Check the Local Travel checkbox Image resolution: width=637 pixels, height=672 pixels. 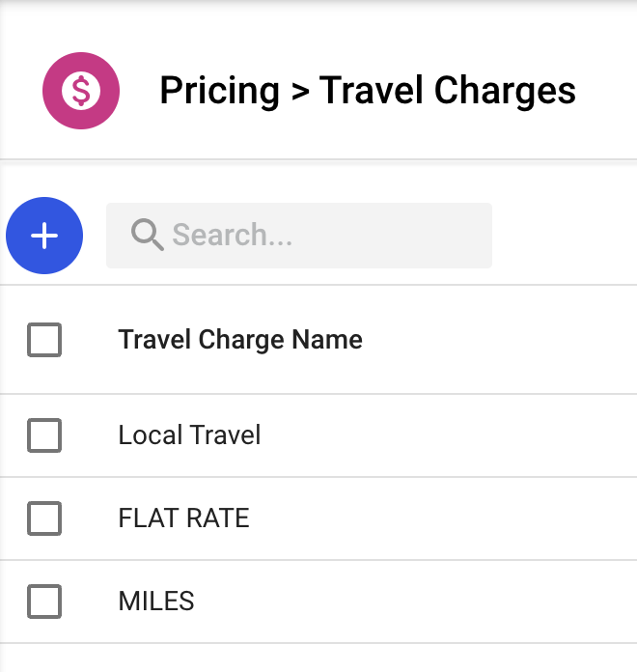coord(44,435)
